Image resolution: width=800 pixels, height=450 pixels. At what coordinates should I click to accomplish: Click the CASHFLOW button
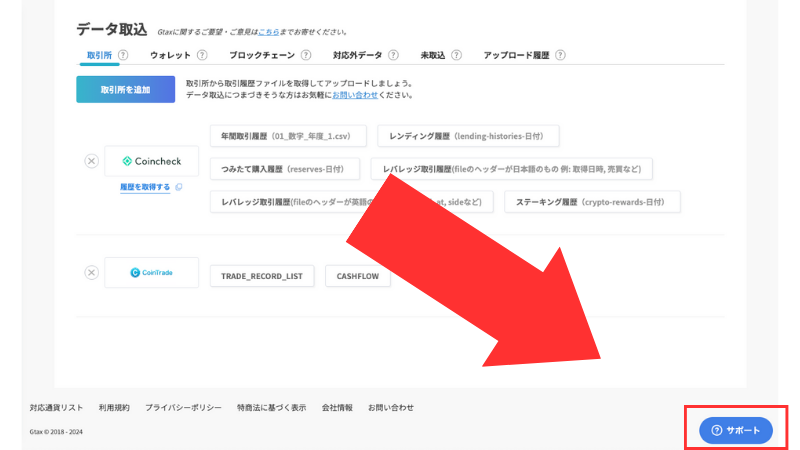coord(358,276)
